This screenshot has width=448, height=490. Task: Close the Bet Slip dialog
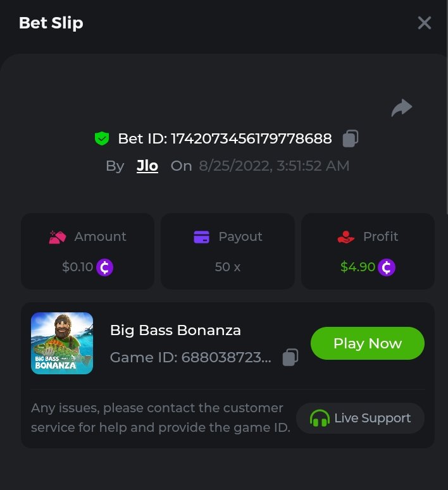[424, 23]
